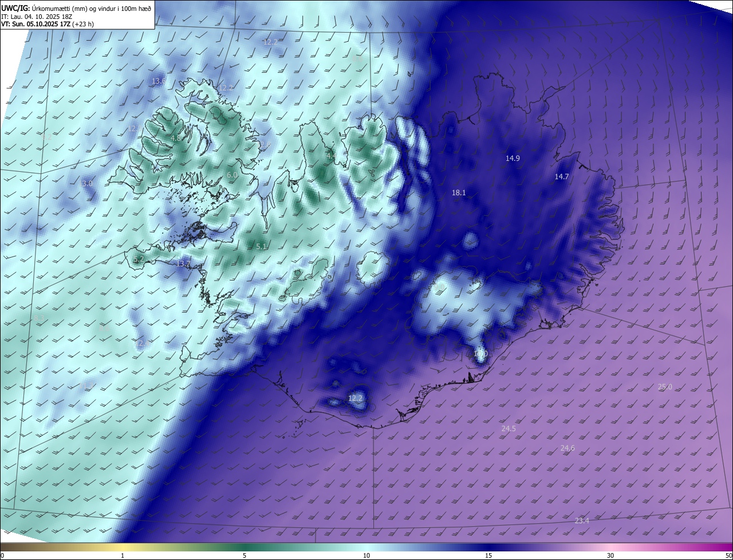Click the 6.0 value label in the northwest
Viewport: 733px width, 560px height.
point(232,175)
